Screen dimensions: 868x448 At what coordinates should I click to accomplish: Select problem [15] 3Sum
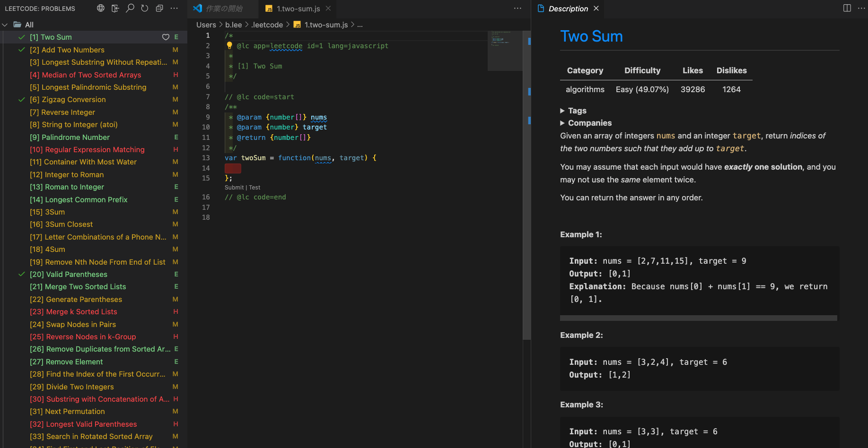point(95,212)
